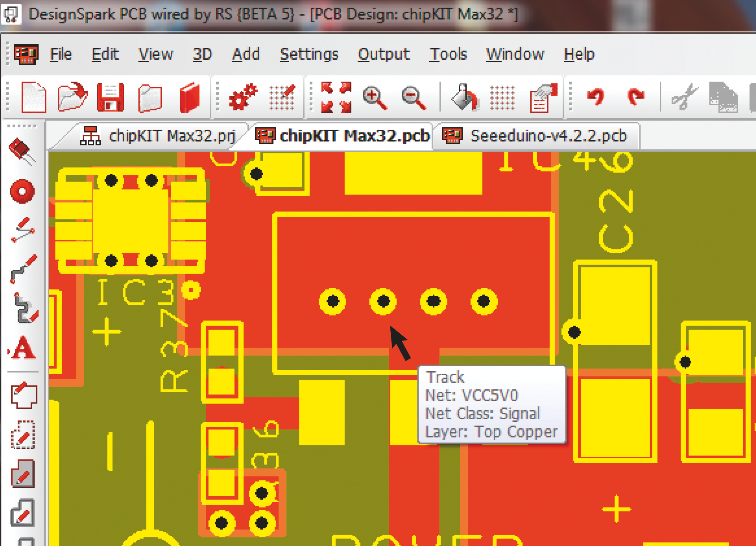The image size is (756, 546).
Task: Open a file with the folder icon
Action: [x=72, y=97]
